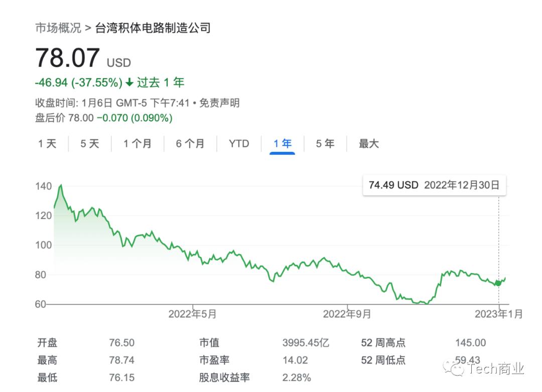Click the 股息收益率 value 2.28%
542x392 pixels.
(x=297, y=377)
